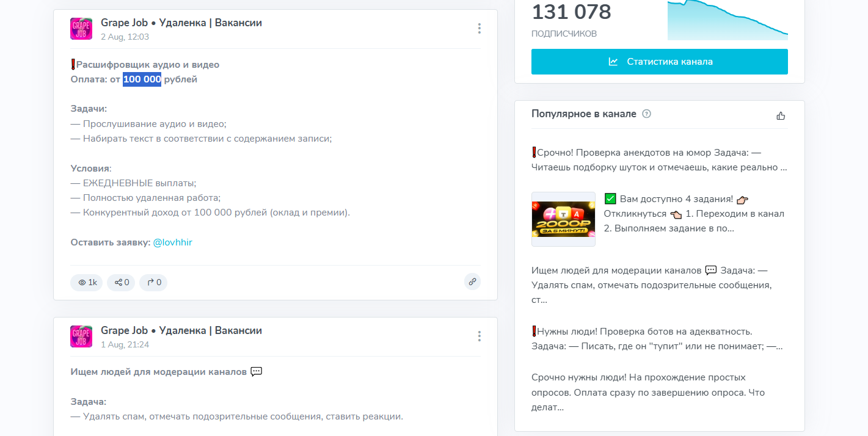Viewport: 868px width, 436px height.
Task: Click line Удалять спам, отмечать подозрительные сообщения in post
Action: pyautogui.click(x=236, y=417)
